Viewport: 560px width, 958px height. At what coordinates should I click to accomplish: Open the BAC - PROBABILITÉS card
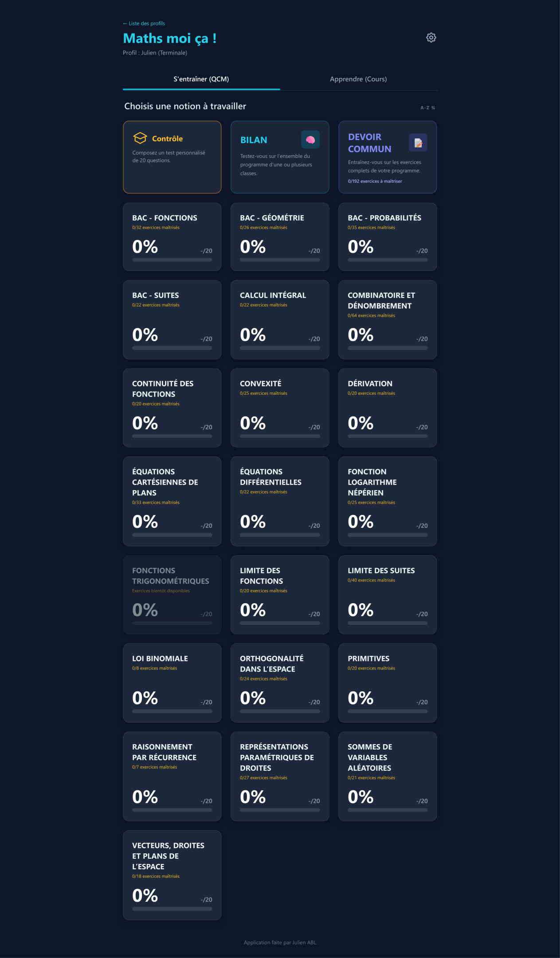coord(388,237)
